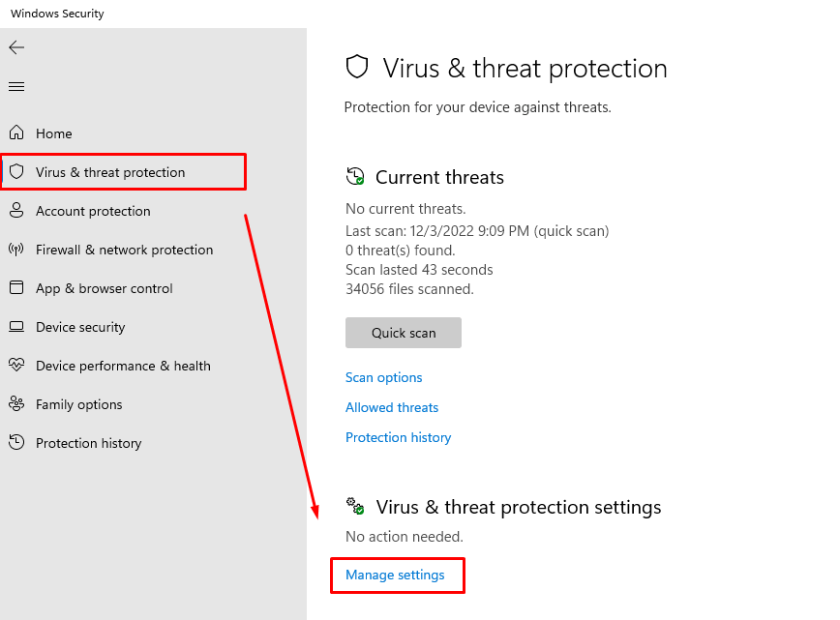Viewport: 840px width, 620px height.
Task: Click the Protection history clock icon in sidebar
Action: coord(16,442)
